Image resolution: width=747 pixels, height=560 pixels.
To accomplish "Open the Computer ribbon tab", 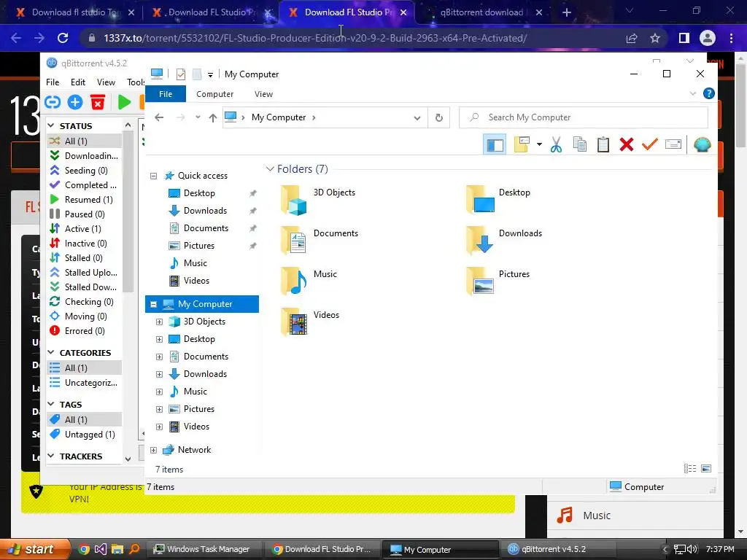I will coord(215,94).
